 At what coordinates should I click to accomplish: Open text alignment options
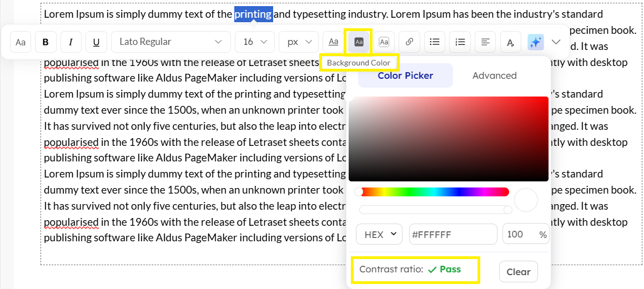click(485, 42)
